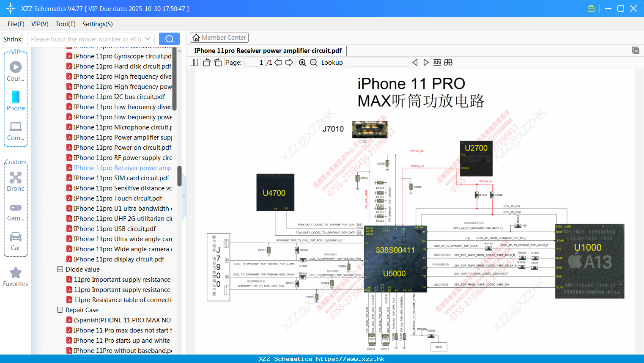This screenshot has width=644, height=363.
Task: Open the Tool(T) menu
Action: point(66,24)
